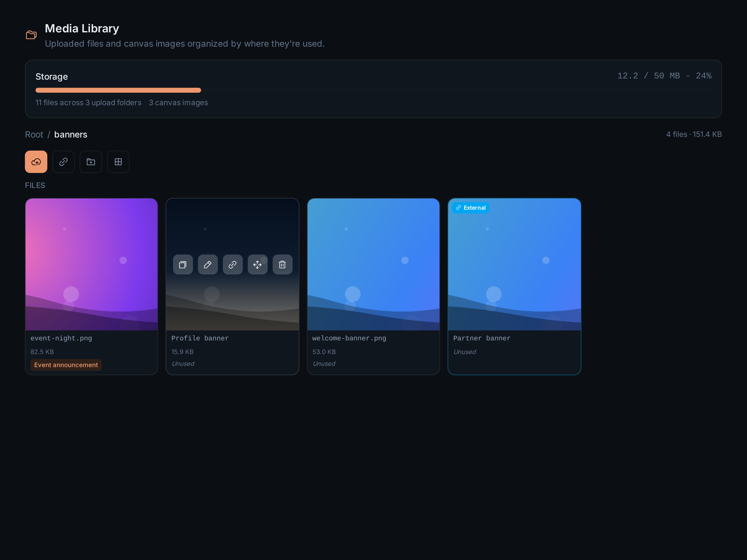Viewport: 747px width, 560px height.
Task: Click 11 files across 3 upload folders
Action: 88,103
